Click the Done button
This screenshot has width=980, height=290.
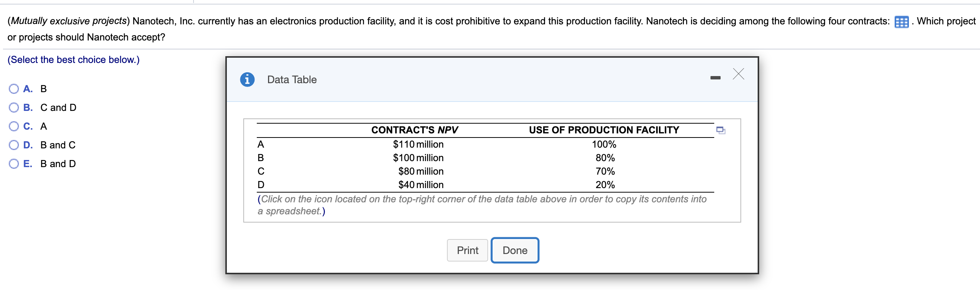click(515, 250)
